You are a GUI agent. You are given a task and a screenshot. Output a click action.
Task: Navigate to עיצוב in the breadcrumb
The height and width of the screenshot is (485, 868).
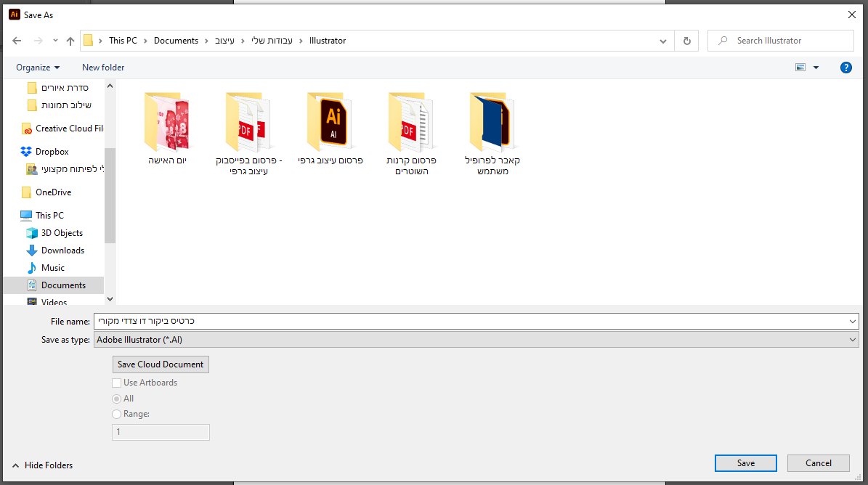224,41
